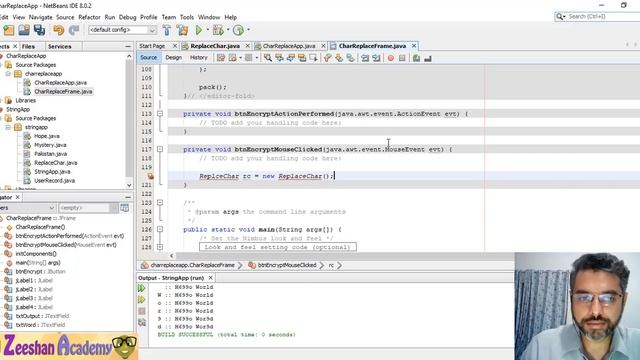Close the CharReplaceFrame.java tab

414,46
